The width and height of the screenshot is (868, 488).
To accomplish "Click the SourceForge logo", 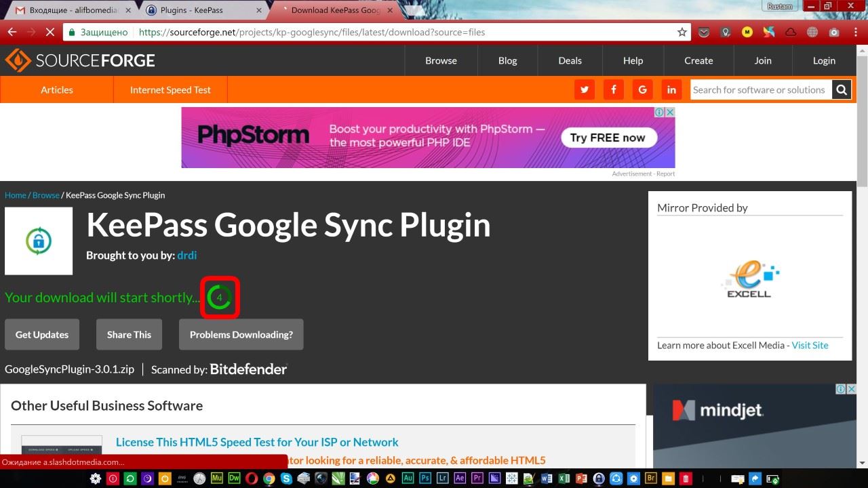I will tap(80, 60).
